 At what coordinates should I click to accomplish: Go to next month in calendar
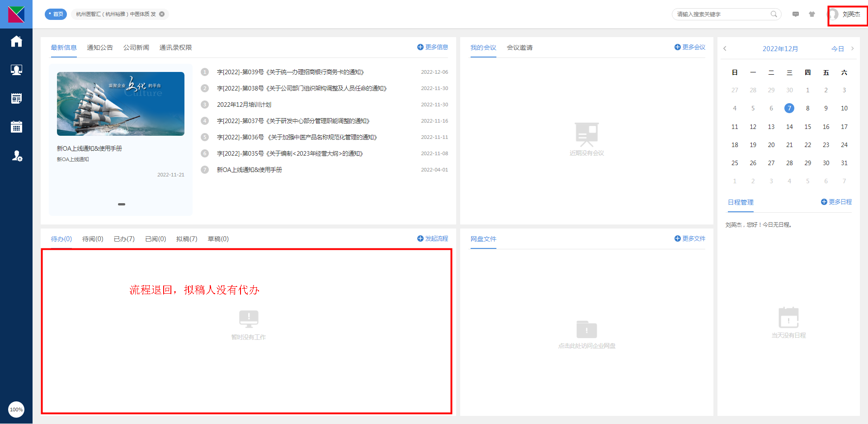[x=853, y=48]
